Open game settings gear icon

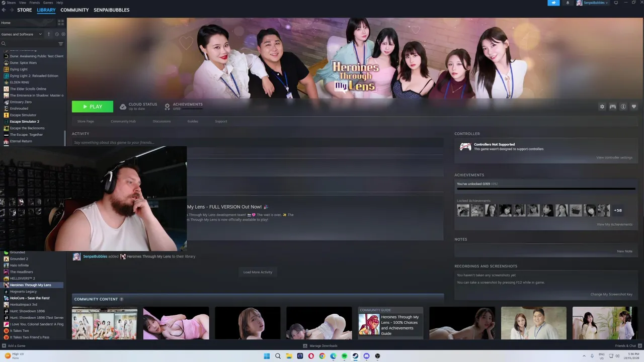tap(602, 107)
